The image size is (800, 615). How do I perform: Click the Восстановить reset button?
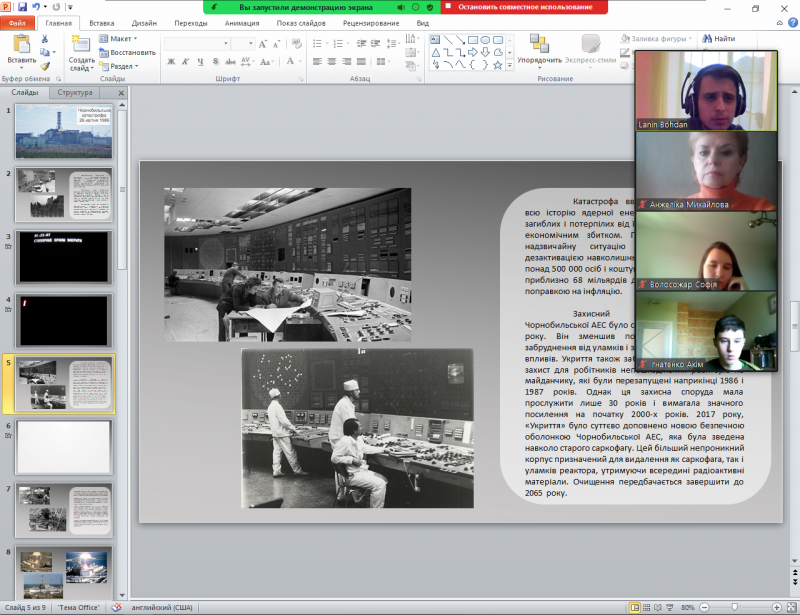(127, 53)
